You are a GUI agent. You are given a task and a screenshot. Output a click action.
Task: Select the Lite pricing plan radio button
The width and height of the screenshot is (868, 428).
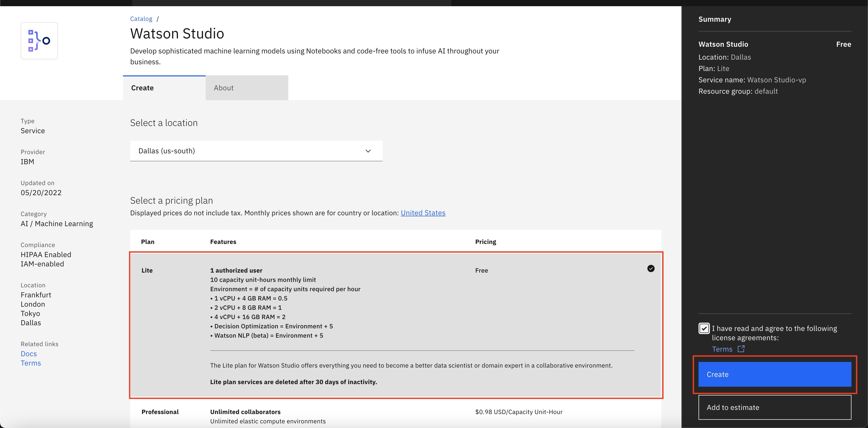(650, 269)
